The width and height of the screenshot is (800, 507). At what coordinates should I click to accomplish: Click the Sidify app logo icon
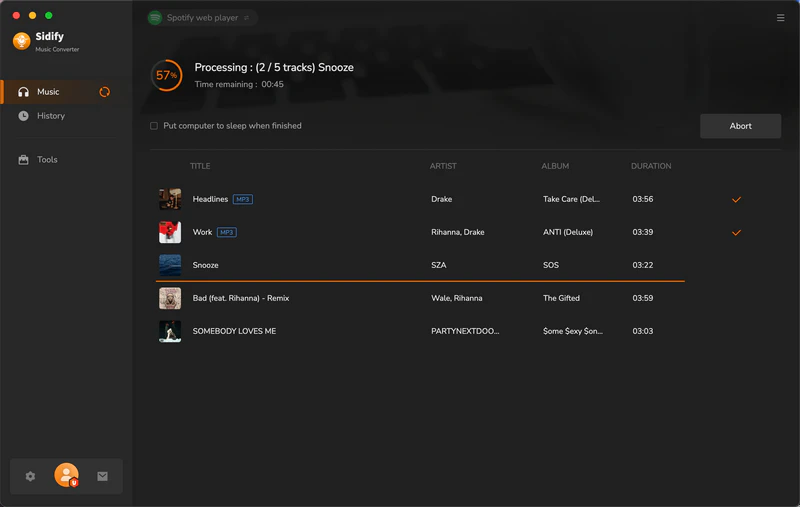click(x=21, y=41)
